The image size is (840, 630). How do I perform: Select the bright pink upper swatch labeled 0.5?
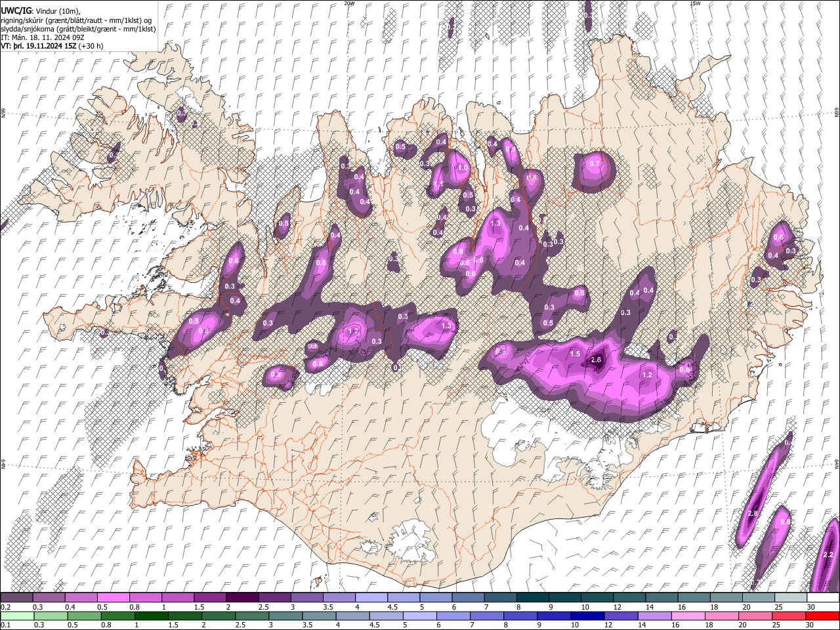pyautogui.click(x=113, y=598)
